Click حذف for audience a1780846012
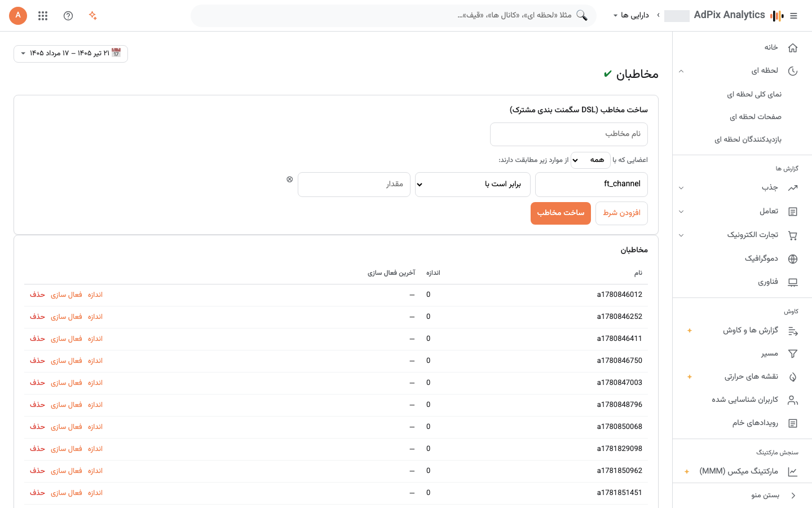The height and width of the screenshot is (508, 812). (37, 295)
